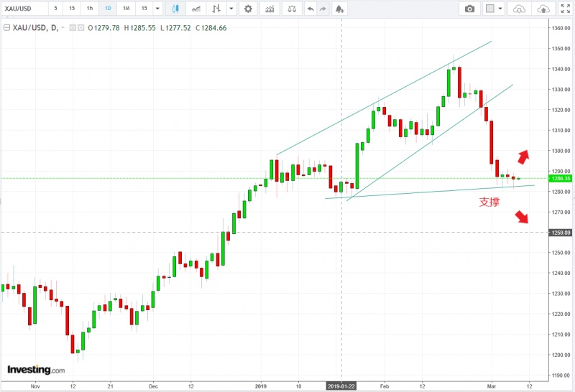Click the compare scales icon
Viewport: 575px width, 392px height.
pyautogui.click(x=291, y=9)
